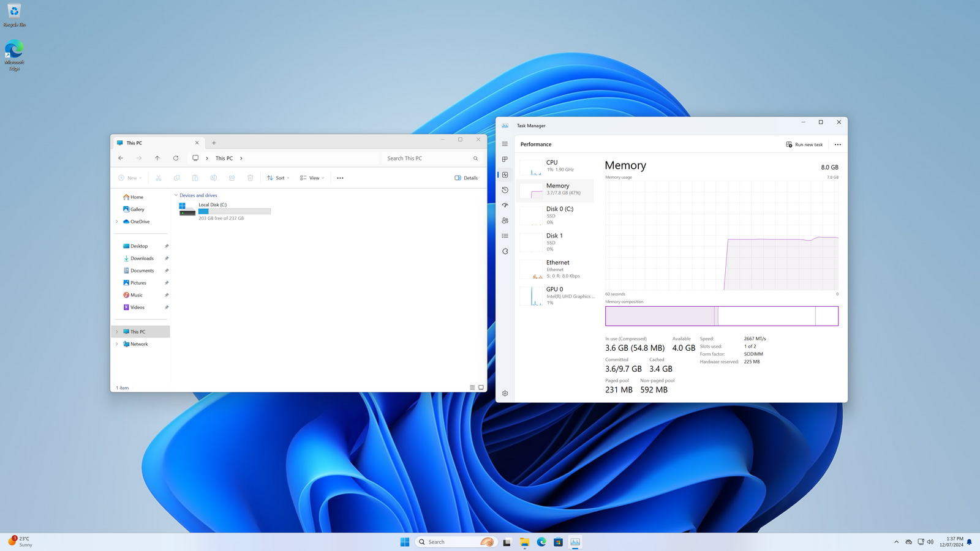980x551 pixels.
Task: Open See more ellipsis in File Explorer toolbar
Action: pos(340,178)
